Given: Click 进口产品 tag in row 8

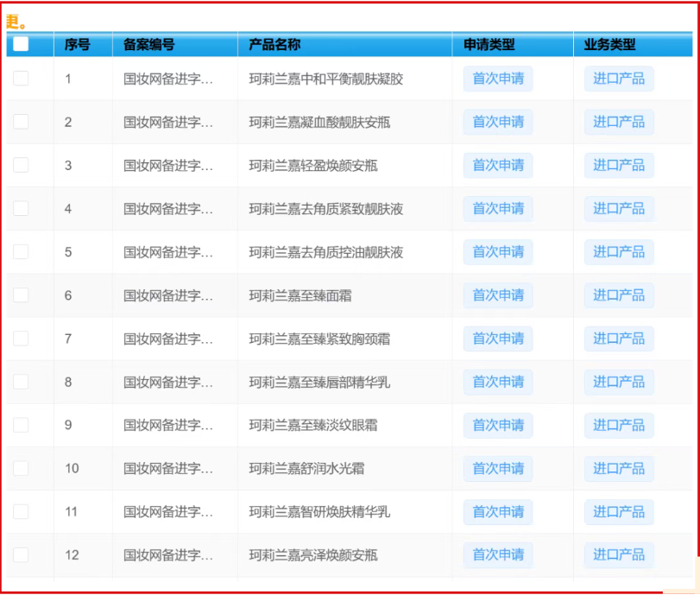Looking at the screenshot, I should click(619, 382).
